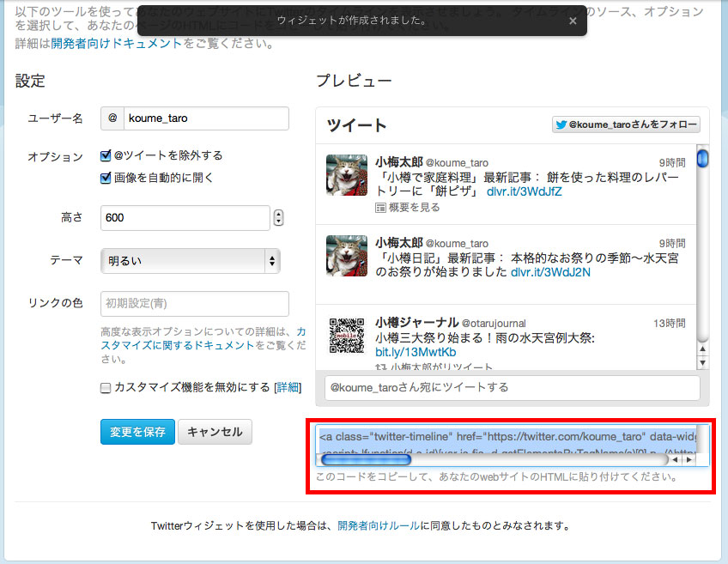
Task: Click the code box's right scroll arrow
Action: [x=688, y=460]
